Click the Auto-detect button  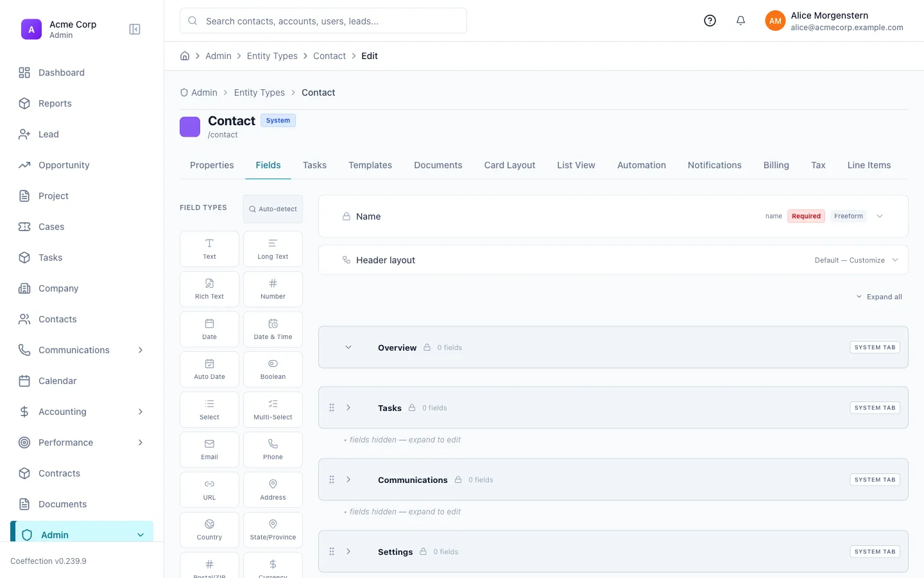coord(273,209)
